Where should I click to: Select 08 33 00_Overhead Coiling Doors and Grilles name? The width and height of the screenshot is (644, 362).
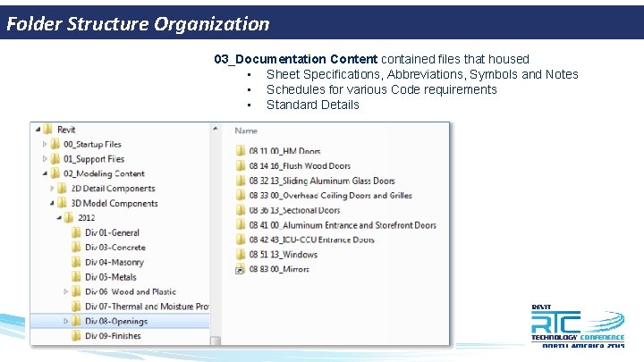(331, 196)
